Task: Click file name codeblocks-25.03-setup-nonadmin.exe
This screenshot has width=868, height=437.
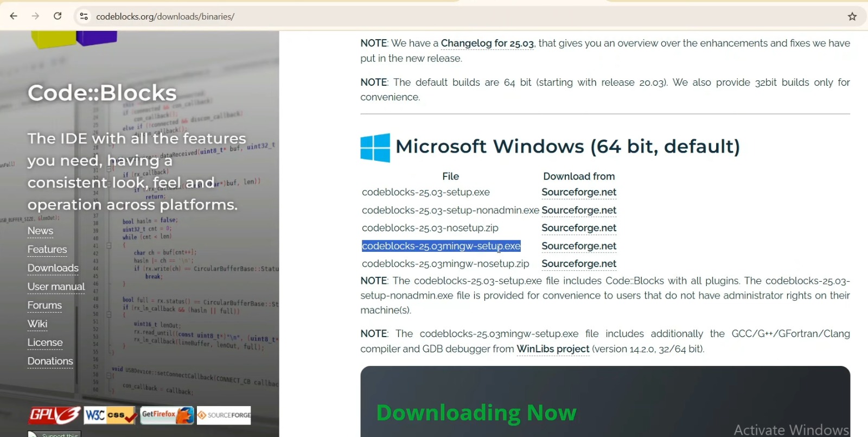Action: (x=450, y=210)
